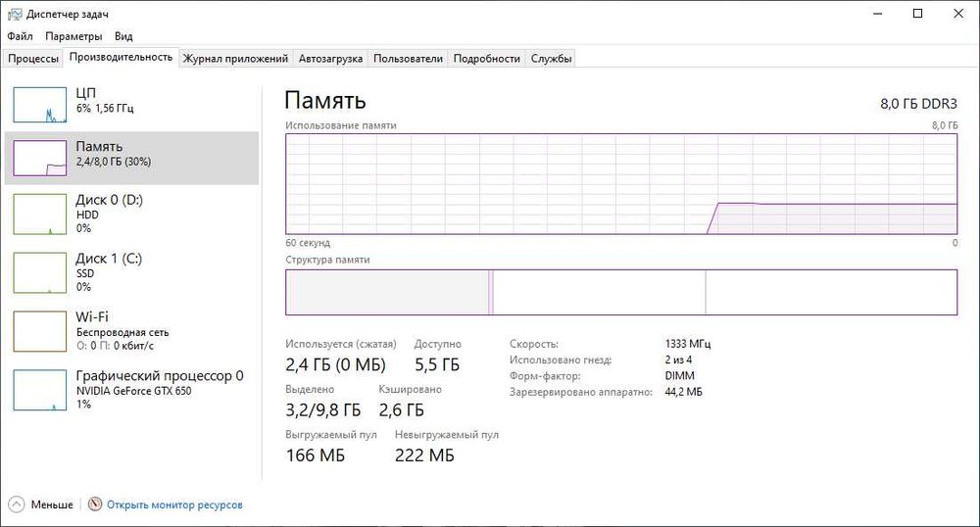Click the 1333 МГц speed value
980x527 pixels.
pos(688,344)
